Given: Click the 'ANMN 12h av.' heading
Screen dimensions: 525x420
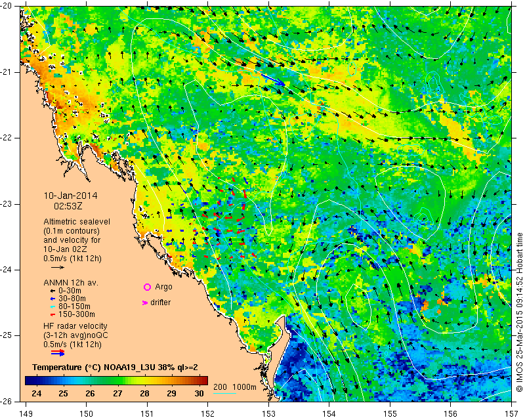Looking at the screenshot, I should (x=71, y=283).
